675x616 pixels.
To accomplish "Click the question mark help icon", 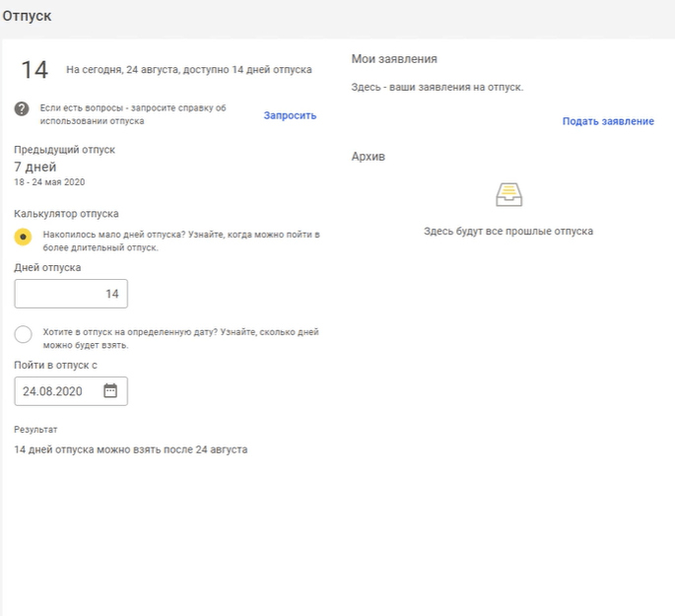I will click(x=22, y=108).
